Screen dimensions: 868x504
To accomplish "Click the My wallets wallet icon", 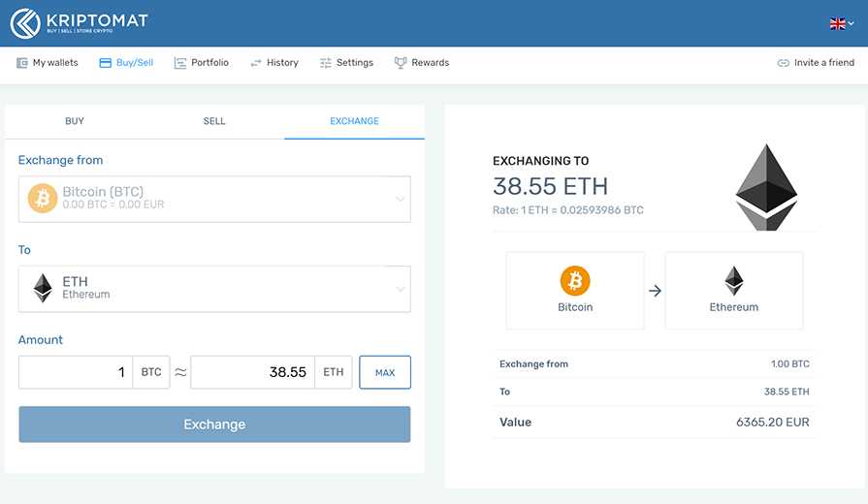I will click(22, 63).
